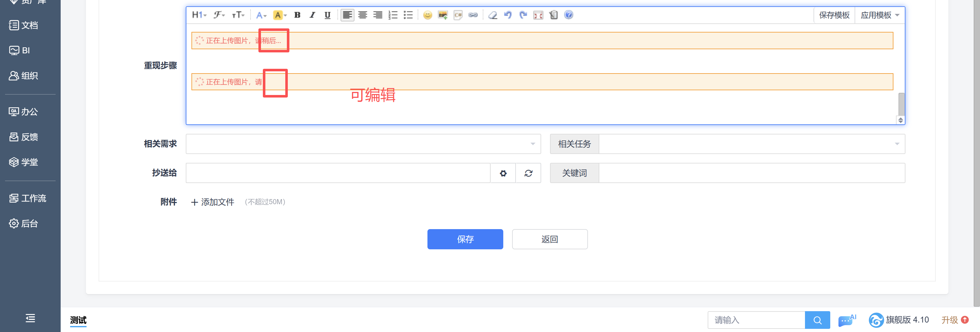The width and height of the screenshot is (980, 332).
Task: Toggle the editor fullscreen mode
Action: [x=538, y=15]
